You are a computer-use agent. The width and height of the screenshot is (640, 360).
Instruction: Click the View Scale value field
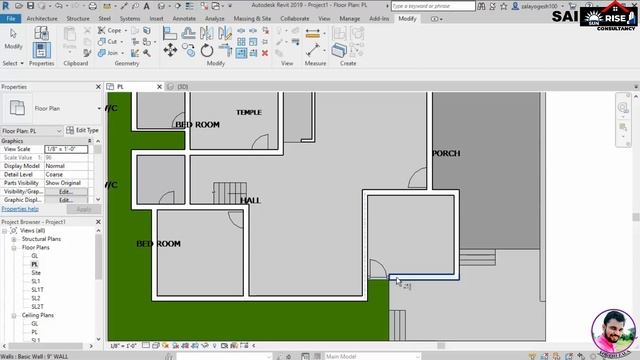[x=66, y=149]
